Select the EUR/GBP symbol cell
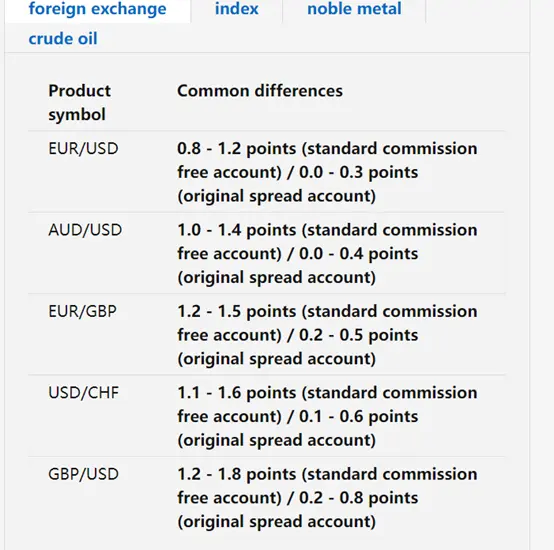The width and height of the screenshot is (554, 550). click(82, 311)
